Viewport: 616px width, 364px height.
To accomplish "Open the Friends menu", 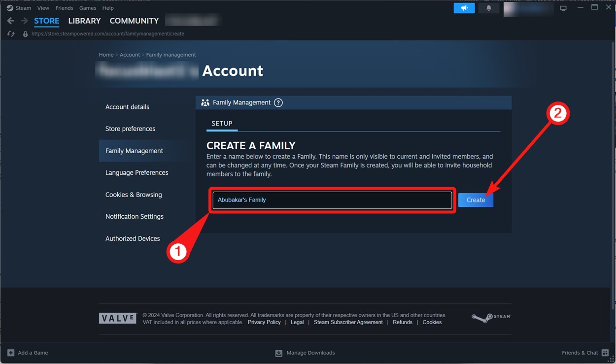I will (64, 8).
